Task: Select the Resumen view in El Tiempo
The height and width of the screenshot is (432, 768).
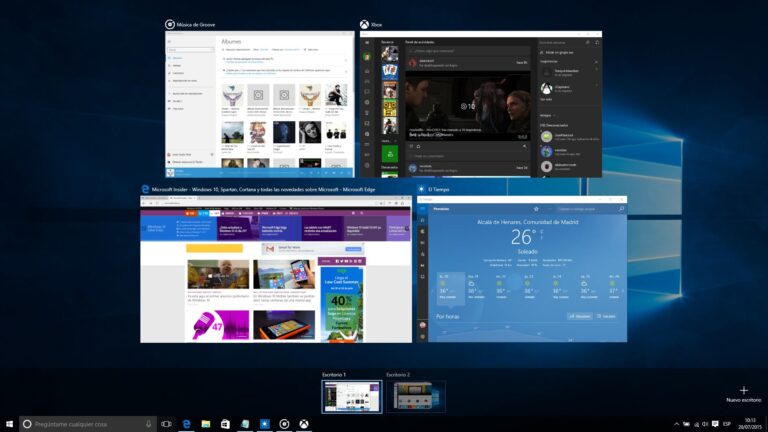Action: [579, 316]
